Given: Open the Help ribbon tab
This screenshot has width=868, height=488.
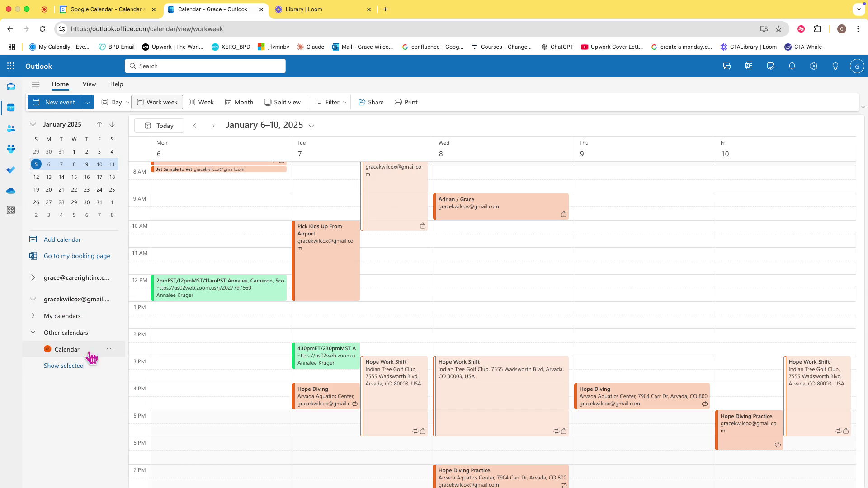Looking at the screenshot, I should click(116, 84).
